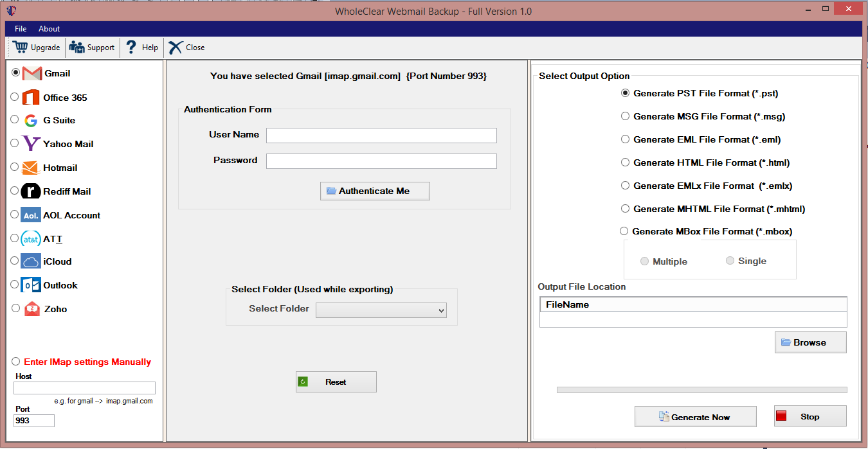868x449 pixels.
Task: Click the Upgrade toolbar label
Action: pyautogui.click(x=45, y=48)
